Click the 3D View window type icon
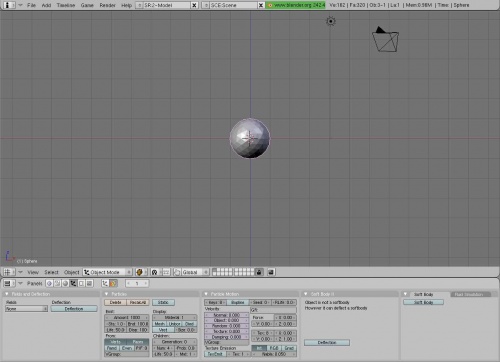This screenshot has width=500, height=362. pyautogui.click(x=8, y=272)
